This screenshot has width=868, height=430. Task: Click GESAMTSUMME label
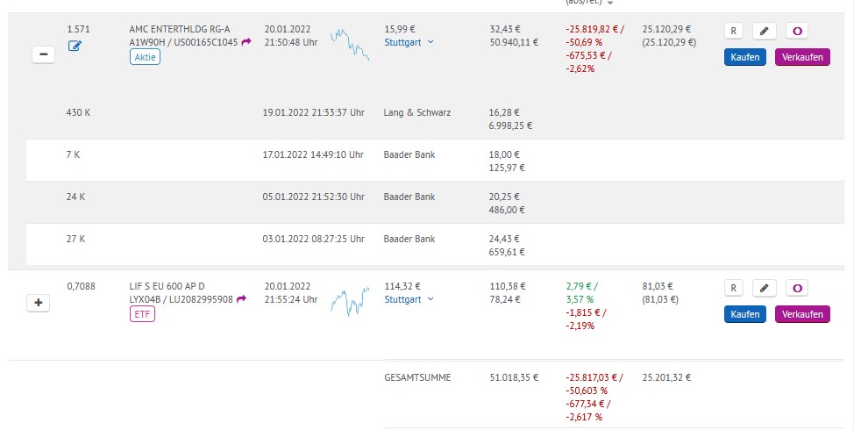coord(417,378)
